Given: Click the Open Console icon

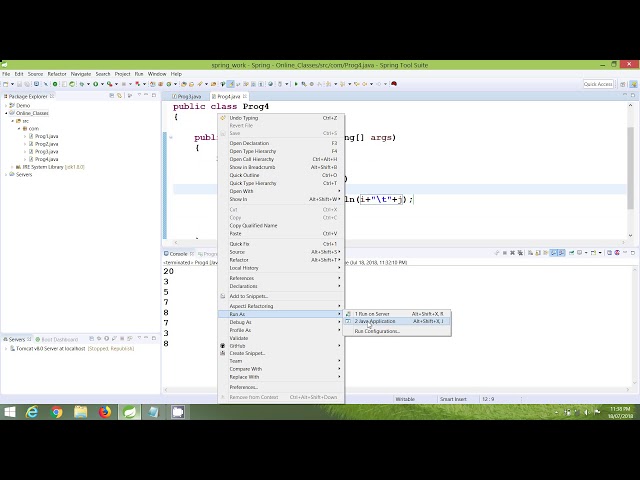Looking at the screenshot, I should point(593,253).
